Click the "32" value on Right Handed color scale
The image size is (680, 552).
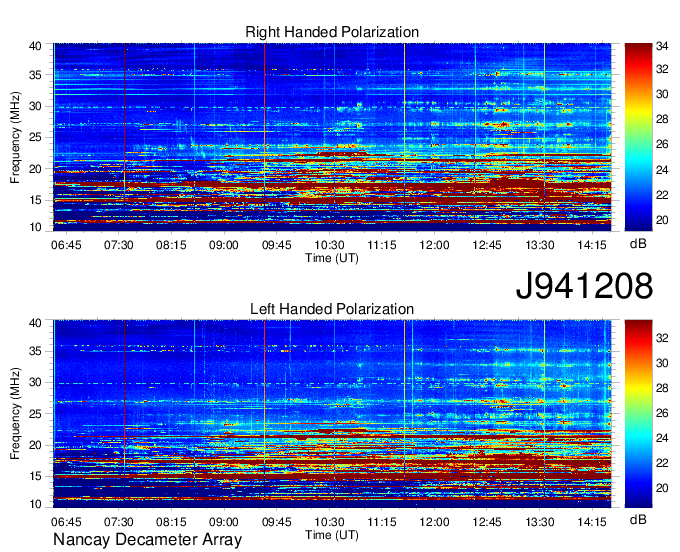click(662, 69)
